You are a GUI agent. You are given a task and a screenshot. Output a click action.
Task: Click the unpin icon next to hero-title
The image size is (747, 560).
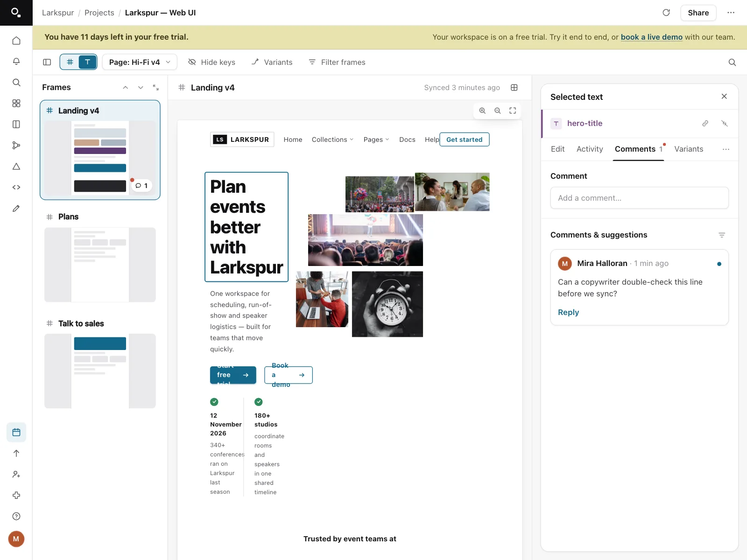(x=724, y=123)
